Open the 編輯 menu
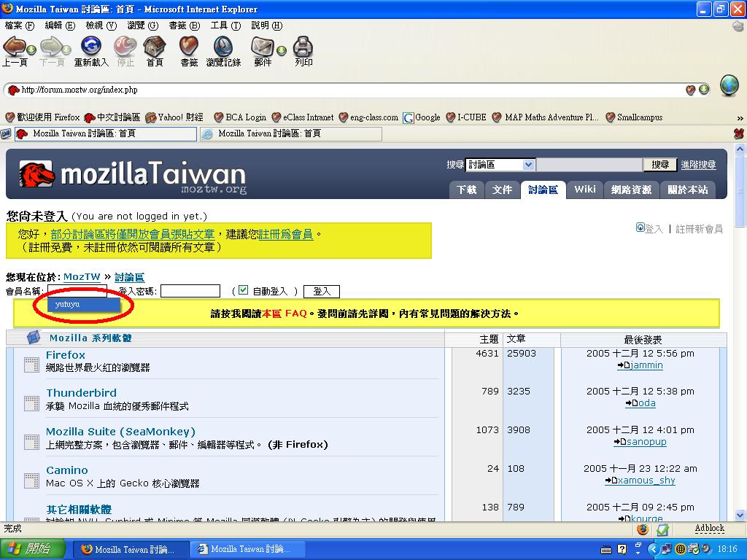Screen dimensions: 747x560 60,26
